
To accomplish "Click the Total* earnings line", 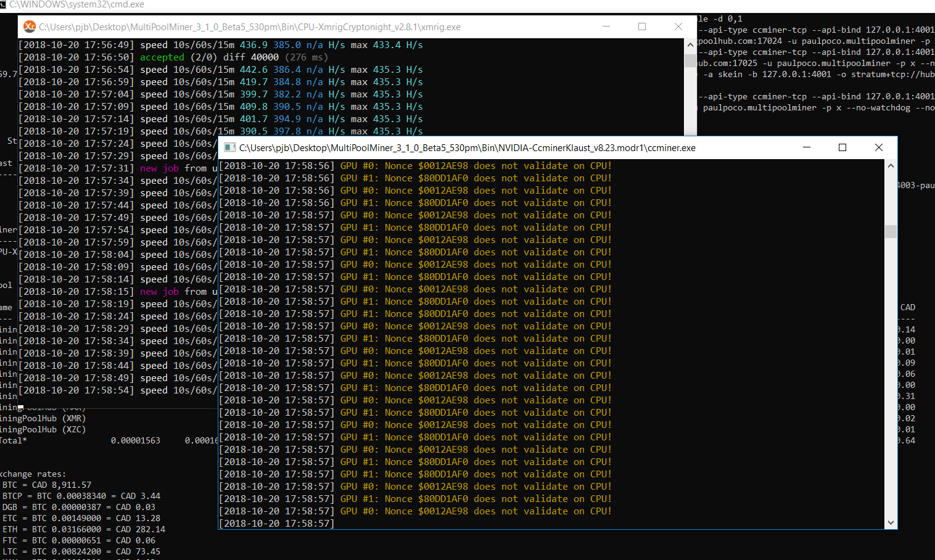I will pos(74,440).
